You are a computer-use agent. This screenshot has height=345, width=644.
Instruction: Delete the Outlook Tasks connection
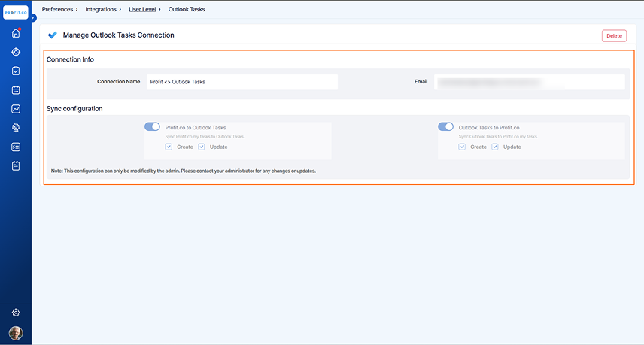[614, 35]
